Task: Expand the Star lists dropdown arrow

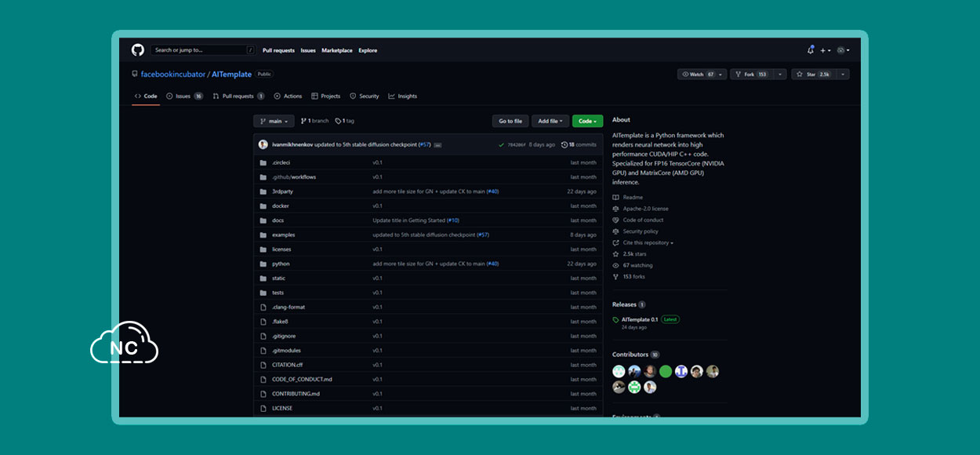Action: tap(842, 75)
